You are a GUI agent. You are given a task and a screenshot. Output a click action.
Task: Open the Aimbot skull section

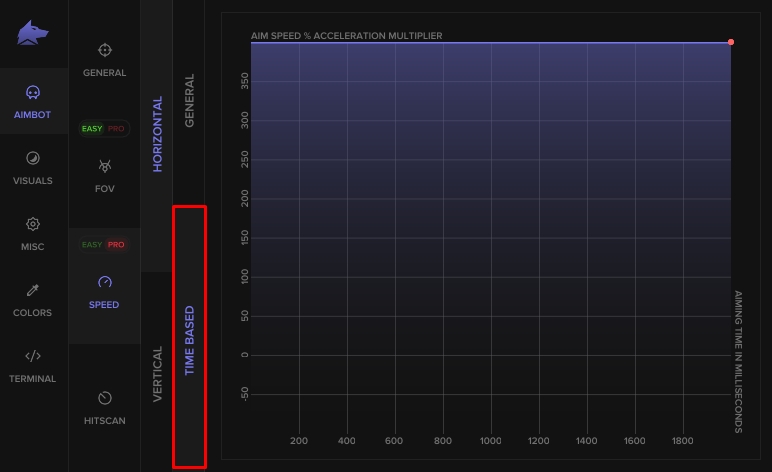[x=33, y=93]
